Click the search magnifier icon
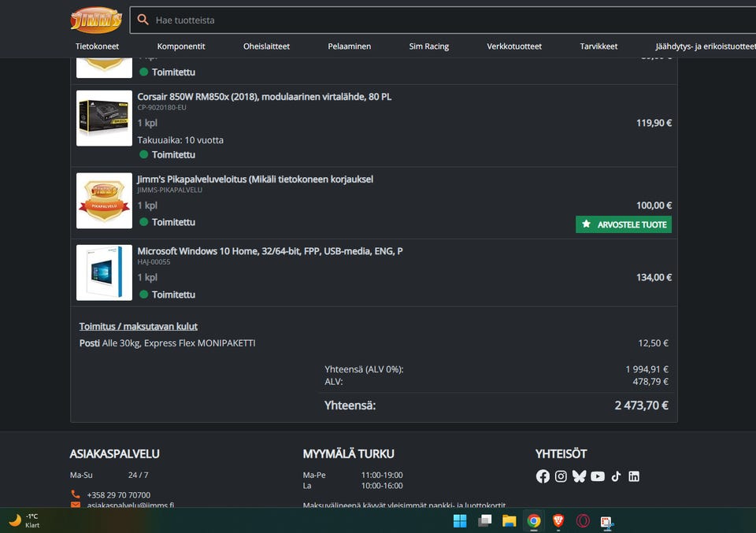 point(143,20)
